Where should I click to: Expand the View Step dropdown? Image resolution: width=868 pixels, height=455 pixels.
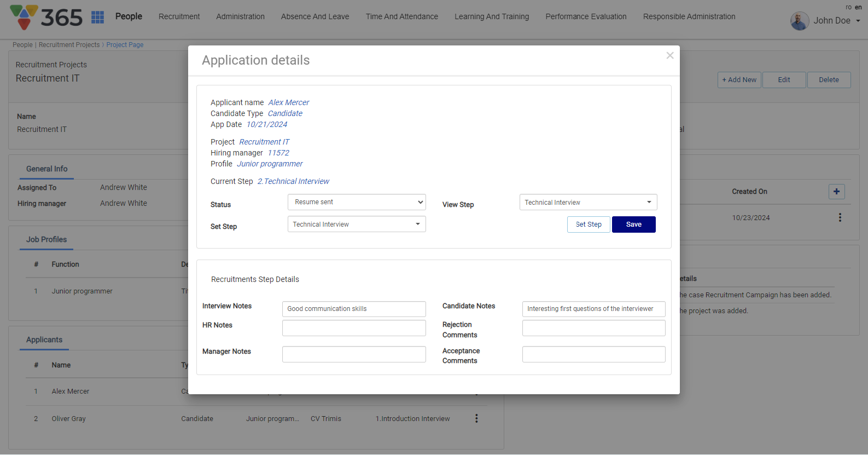tap(588, 203)
